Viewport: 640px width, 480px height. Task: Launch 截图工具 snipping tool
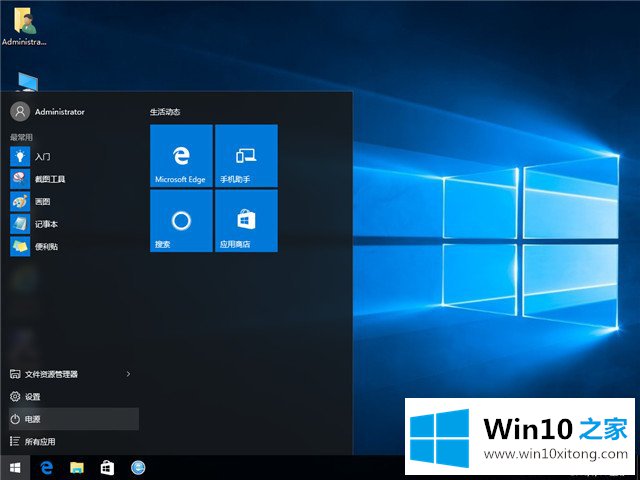pos(73,179)
